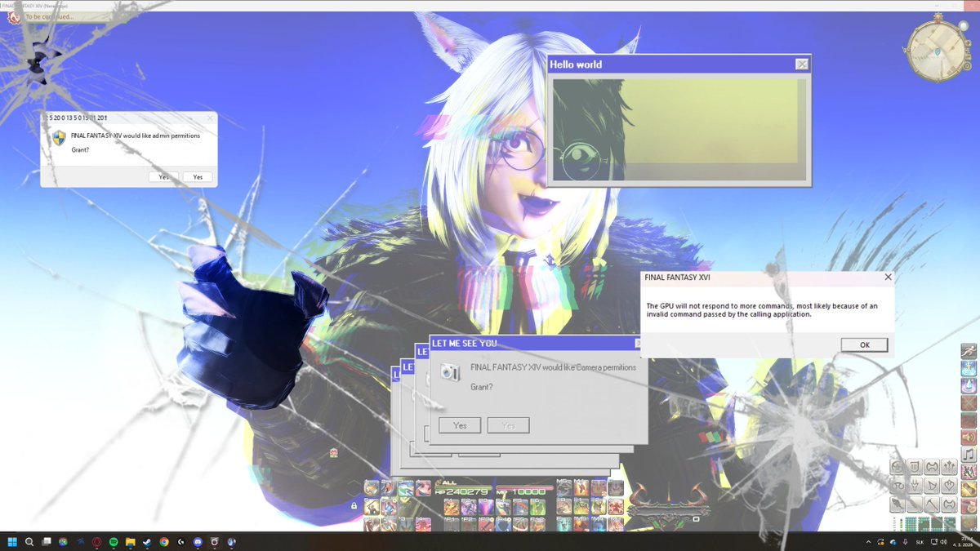980x551 pixels.
Task: Click the LET ME SEE YOU title text
Action: (465, 343)
